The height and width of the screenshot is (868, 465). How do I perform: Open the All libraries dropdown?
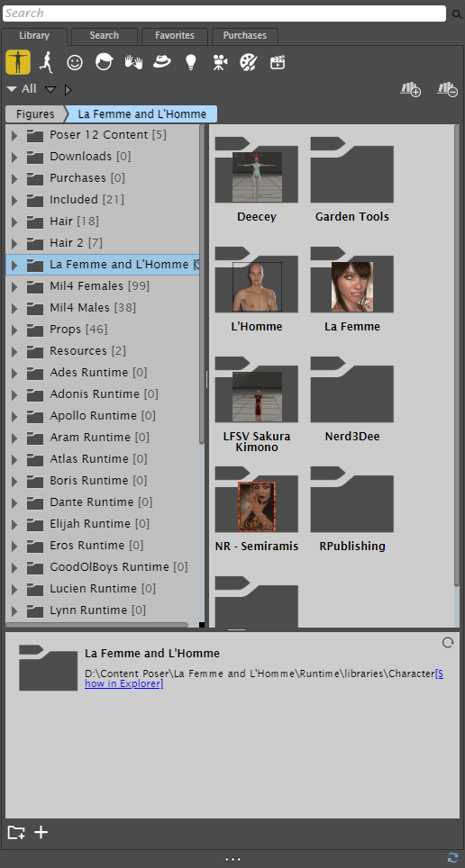(x=22, y=89)
